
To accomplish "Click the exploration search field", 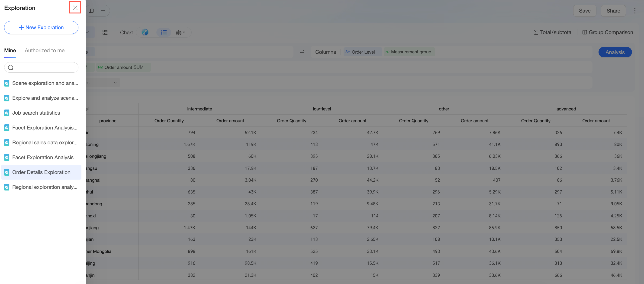I will click(x=41, y=68).
